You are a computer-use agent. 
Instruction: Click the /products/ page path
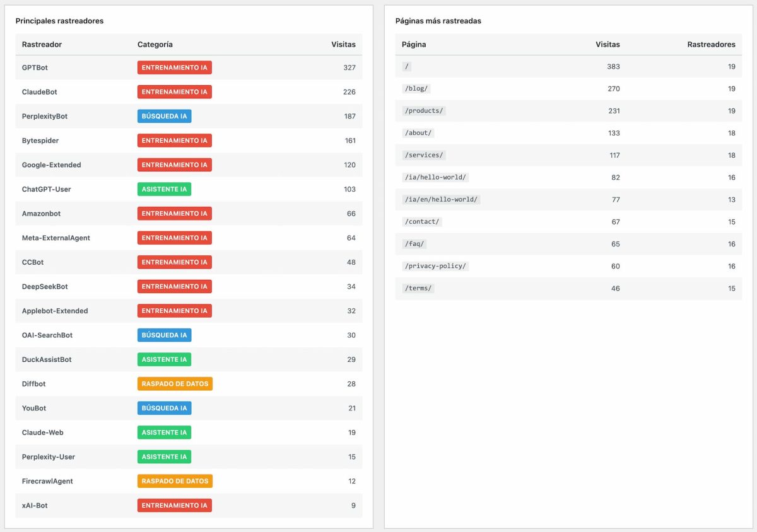click(423, 111)
